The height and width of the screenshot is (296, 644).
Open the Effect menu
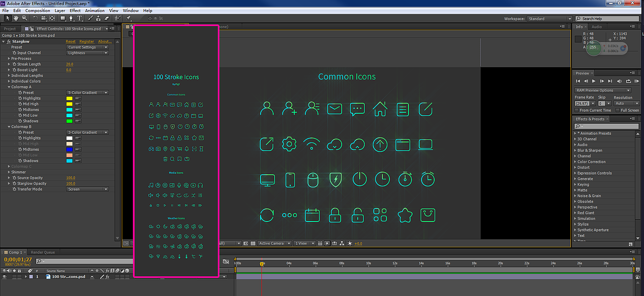tap(75, 11)
